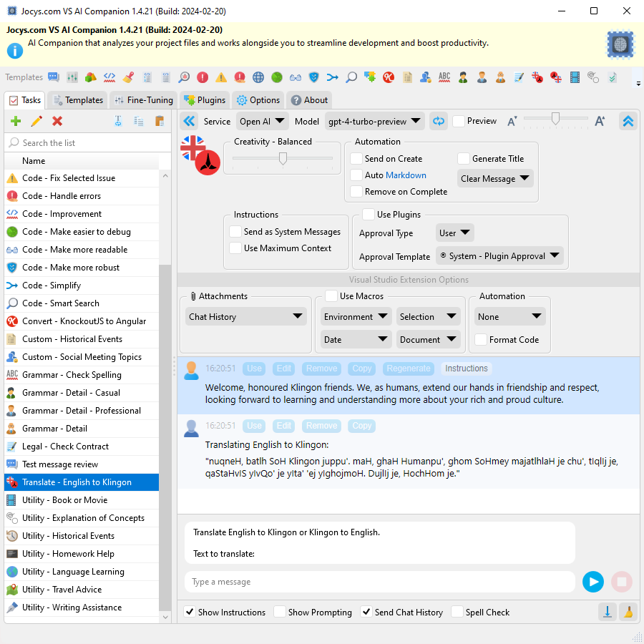Click the app info icon near the top

16,50
